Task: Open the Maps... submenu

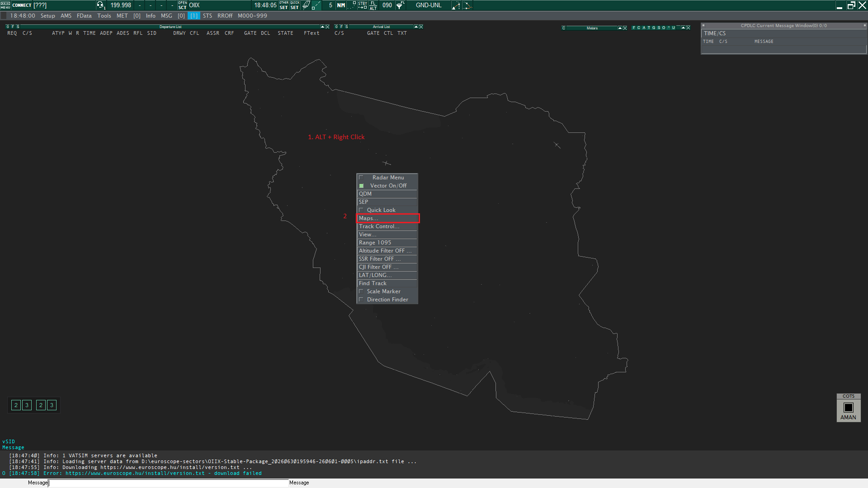Action: pyautogui.click(x=387, y=218)
